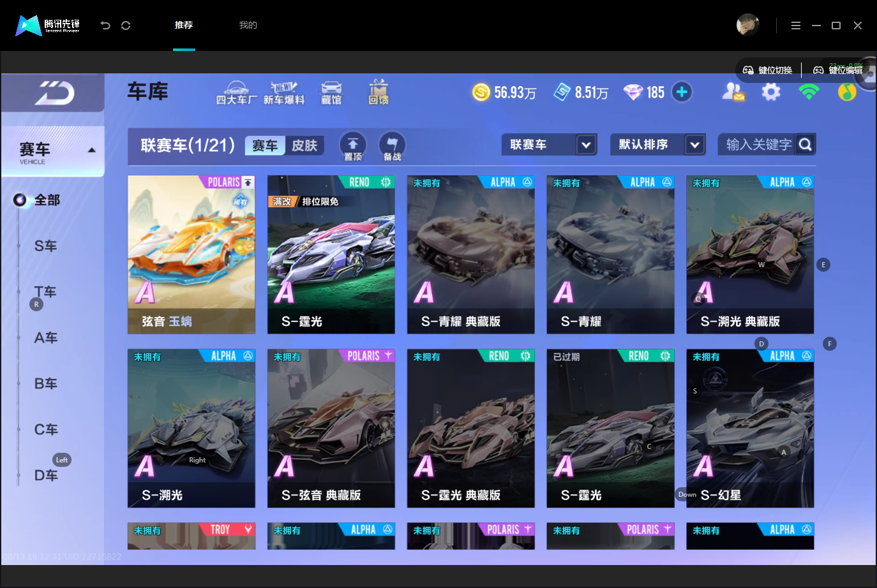Open the 四大车厂 factory icon
877x588 pixels.
(236, 92)
